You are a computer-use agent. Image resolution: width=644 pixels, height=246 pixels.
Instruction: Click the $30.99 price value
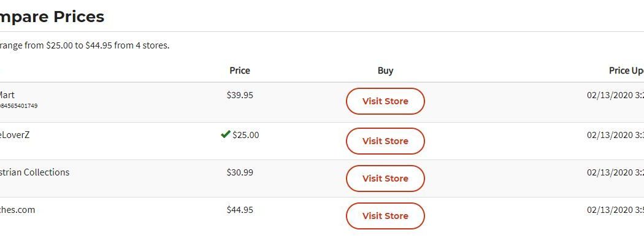point(240,172)
